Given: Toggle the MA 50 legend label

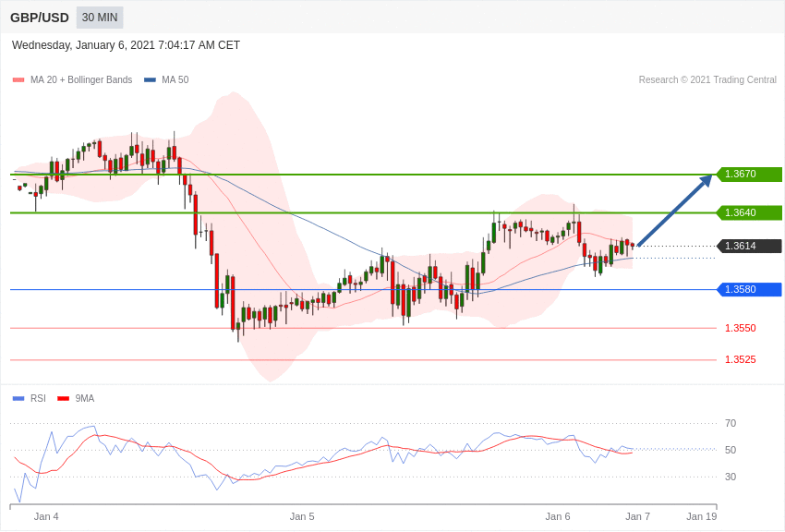Looking at the screenshot, I should click(x=175, y=80).
